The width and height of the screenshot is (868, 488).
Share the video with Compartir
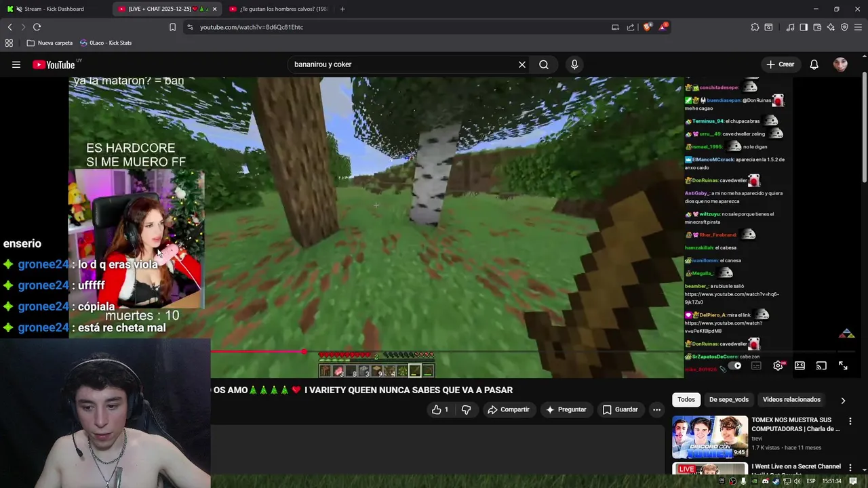pos(509,409)
